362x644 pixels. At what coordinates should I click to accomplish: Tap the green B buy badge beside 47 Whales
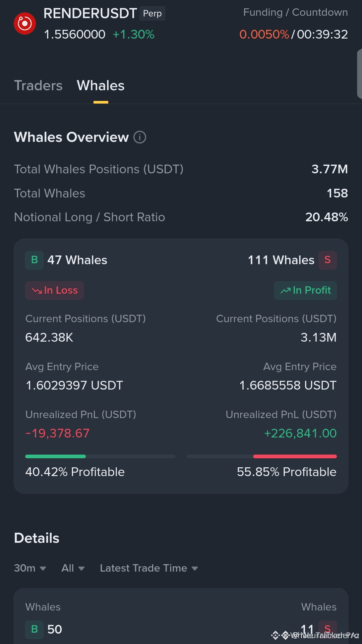[34, 260]
